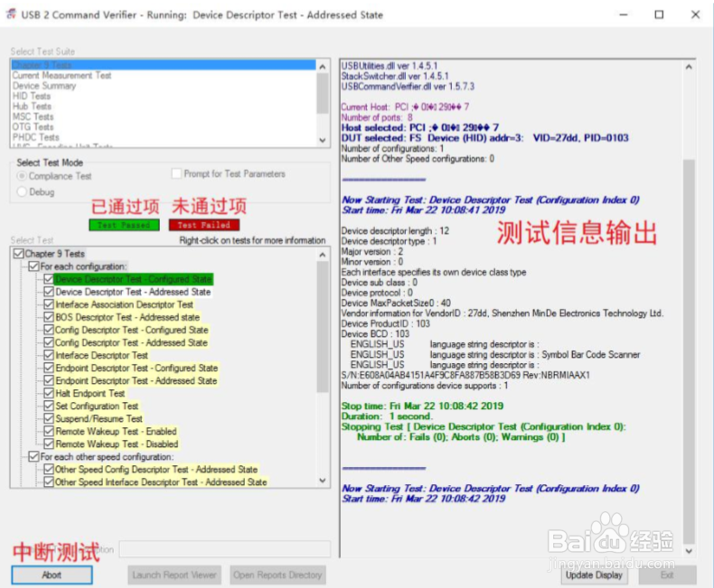The image size is (714, 588).
Task: Click the output log scrollbar thumb
Action: click(689, 351)
